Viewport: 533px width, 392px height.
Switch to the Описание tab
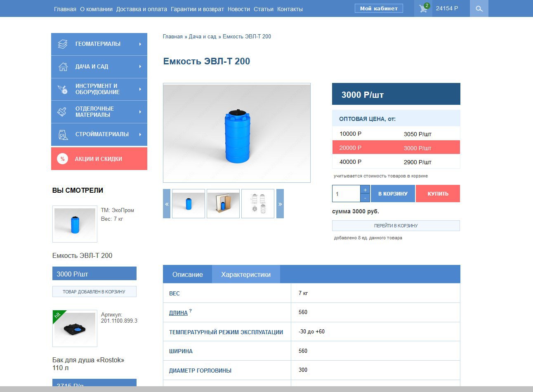[x=187, y=274]
